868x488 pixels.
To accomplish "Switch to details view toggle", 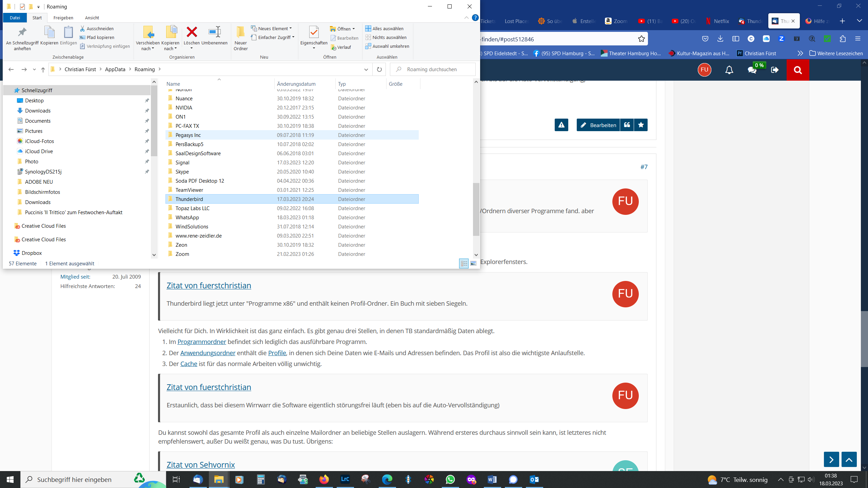I will 463,263.
